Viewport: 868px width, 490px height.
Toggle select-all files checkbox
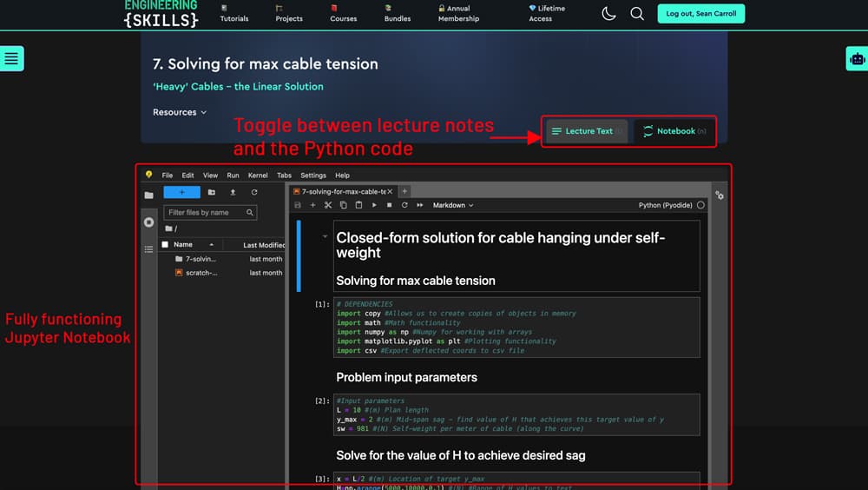(x=165, y=244)
